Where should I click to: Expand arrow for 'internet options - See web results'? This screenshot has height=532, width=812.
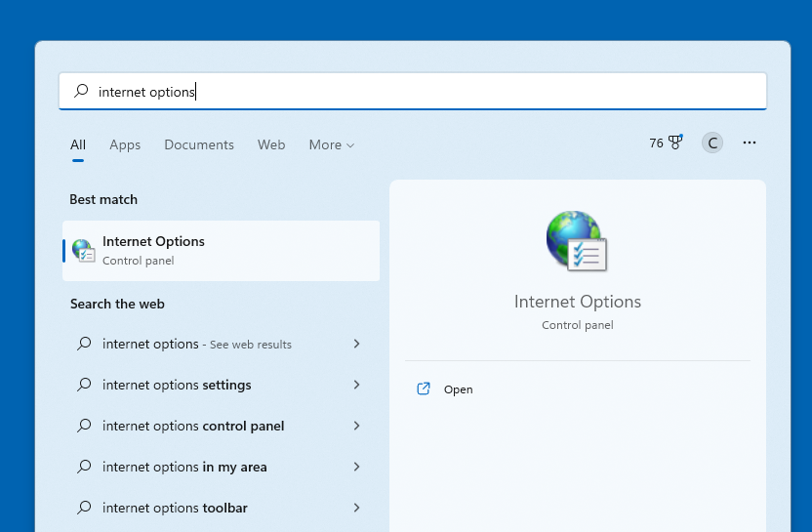click(356, 344)
